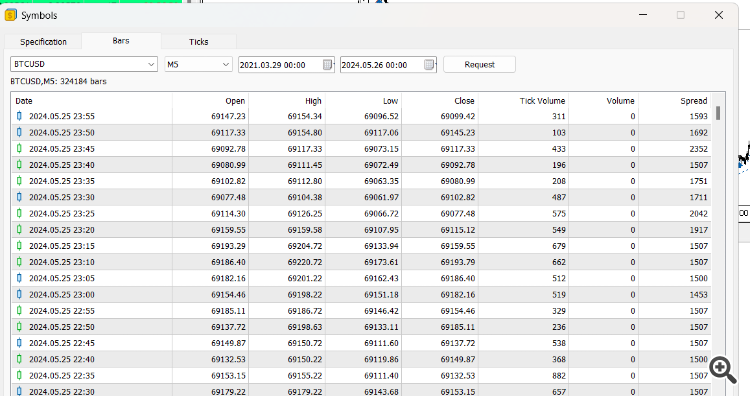
Task: Click the status text BTCUSD,M5: 324184 bars
Action: pyautogui.click(x=58, y=81)
